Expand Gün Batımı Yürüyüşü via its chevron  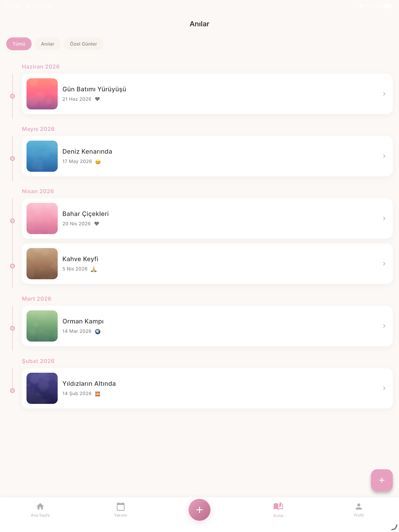click(x=384, y=94)
